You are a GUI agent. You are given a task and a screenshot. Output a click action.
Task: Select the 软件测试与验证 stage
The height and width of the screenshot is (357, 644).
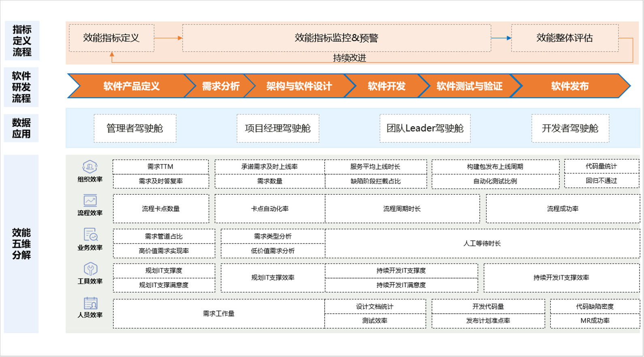coord(469,86)
